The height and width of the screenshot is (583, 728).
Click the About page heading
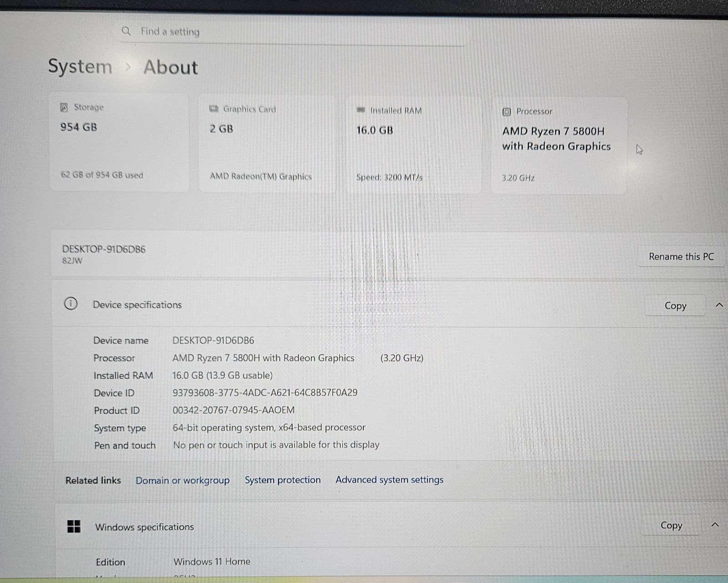pos(171,67)
